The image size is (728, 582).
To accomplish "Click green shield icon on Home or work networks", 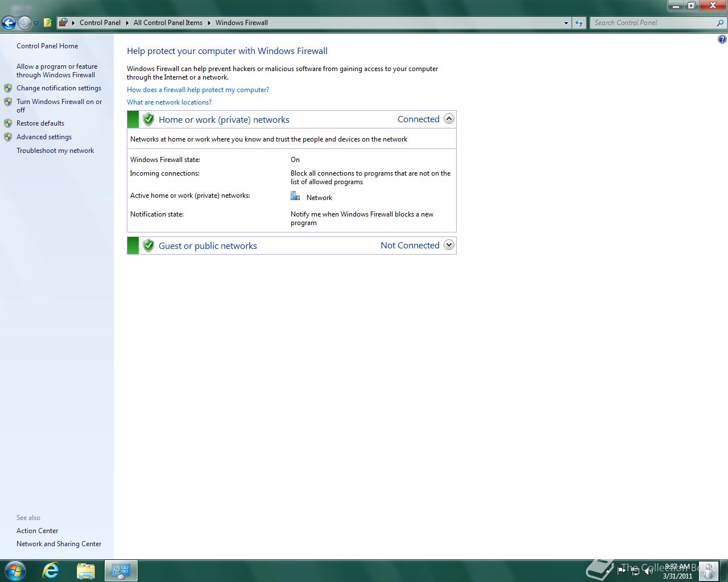I will (x=148, y=119).
